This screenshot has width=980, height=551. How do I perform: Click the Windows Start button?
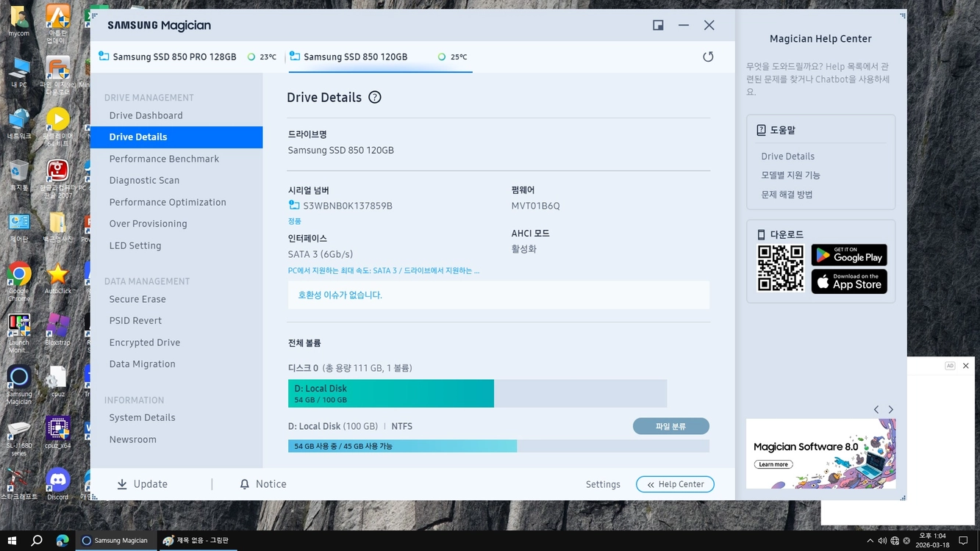12,541
